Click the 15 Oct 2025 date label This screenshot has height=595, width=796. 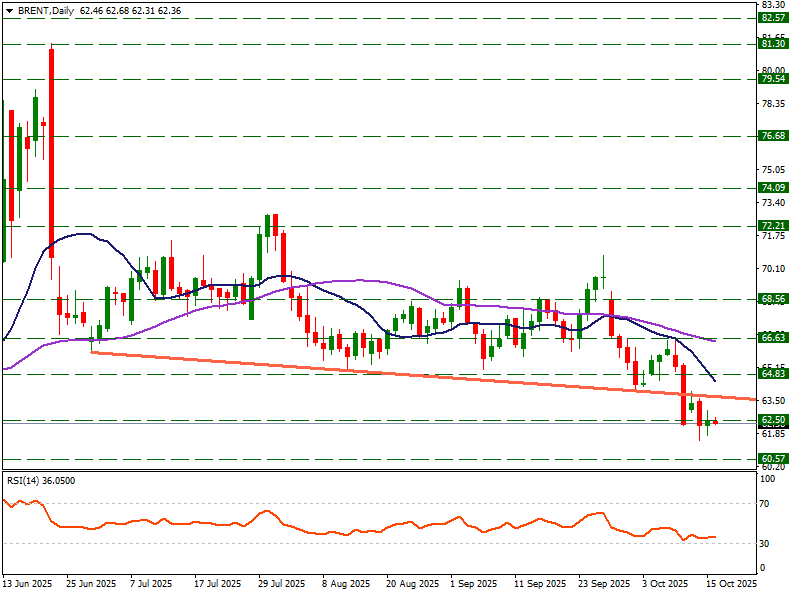click(x=733, y=583)
